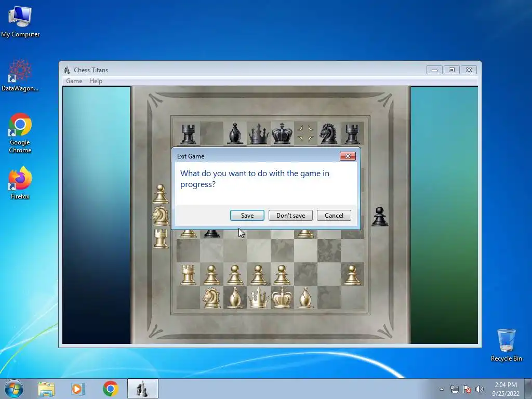Open My Computer desktop icon
532x399 pixels.
pyautogui.click(x=20, y=22)
